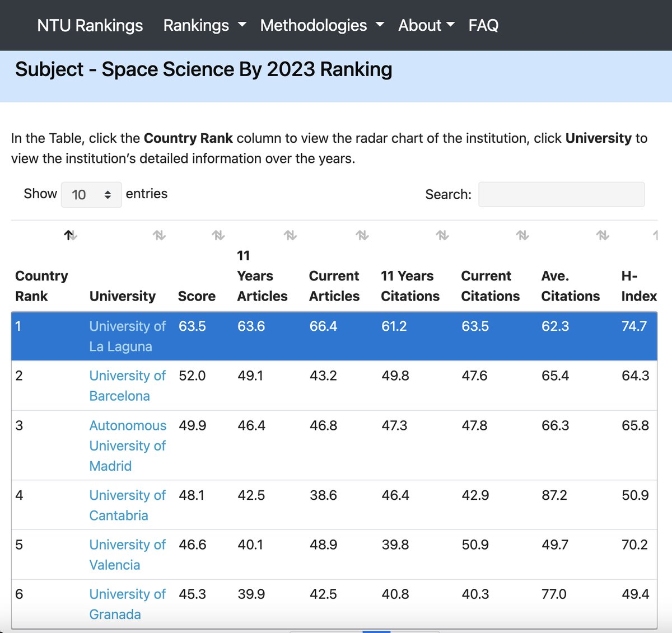The image size is (672, 633).
Task: Sort by Current Citations arrow icon
Action: point(522,236)
